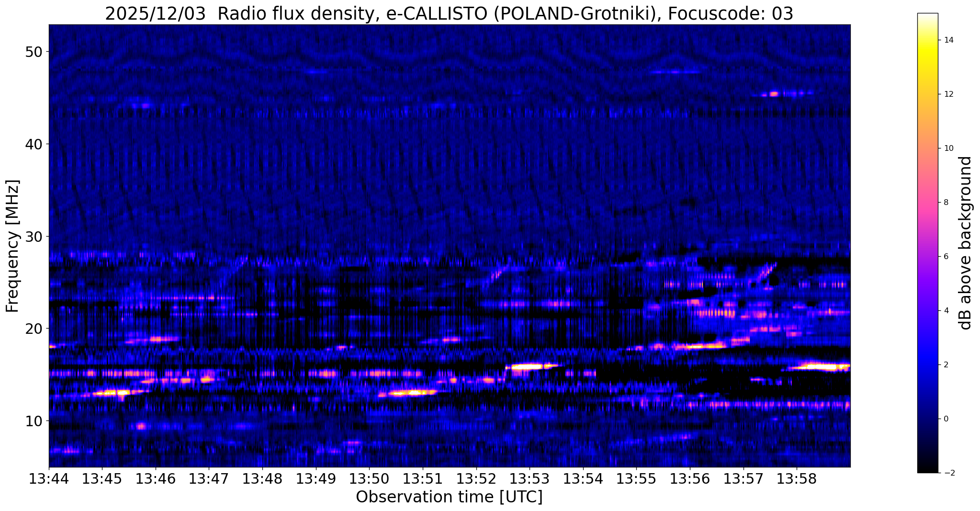Click the 13:54 time tick label
980x511 pixels.
[x=583, y=479]
